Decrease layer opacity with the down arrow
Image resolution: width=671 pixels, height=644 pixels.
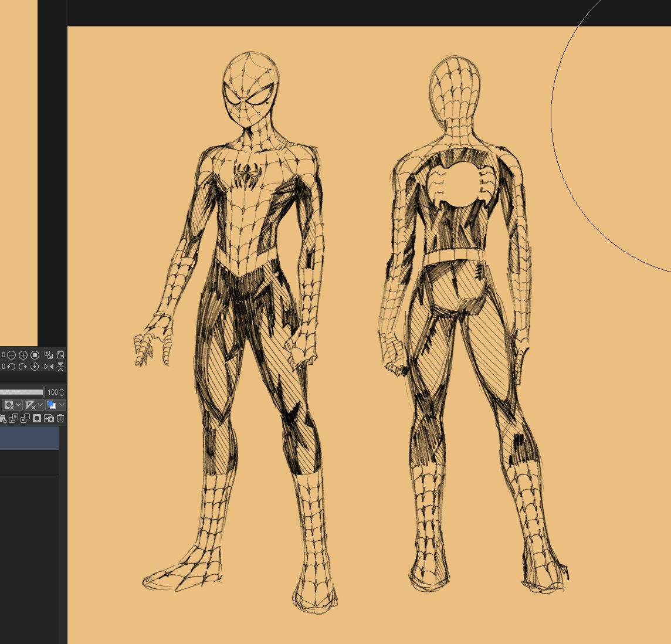[x=62, y=394]
